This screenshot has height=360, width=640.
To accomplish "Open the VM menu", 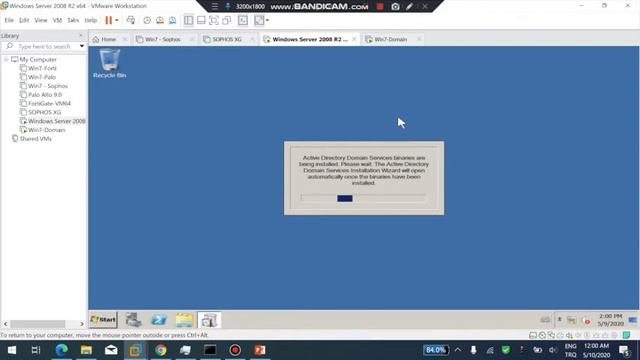I will click(57, 20).
